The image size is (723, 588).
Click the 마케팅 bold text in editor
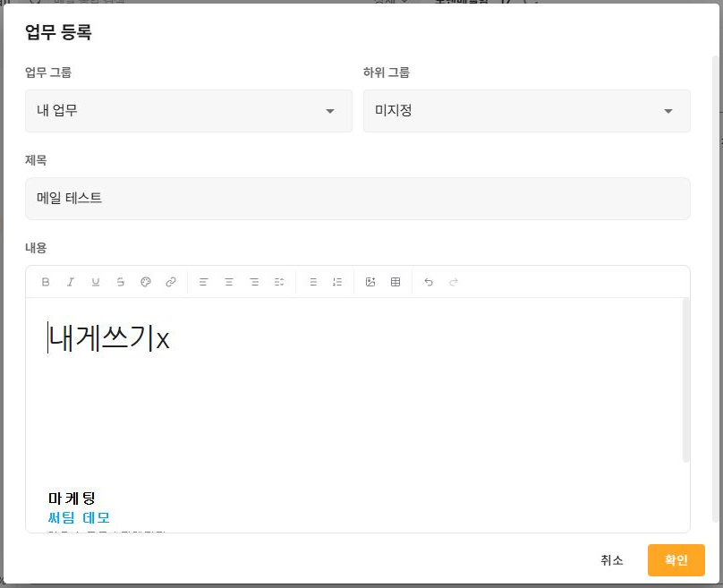pos(72,499)
